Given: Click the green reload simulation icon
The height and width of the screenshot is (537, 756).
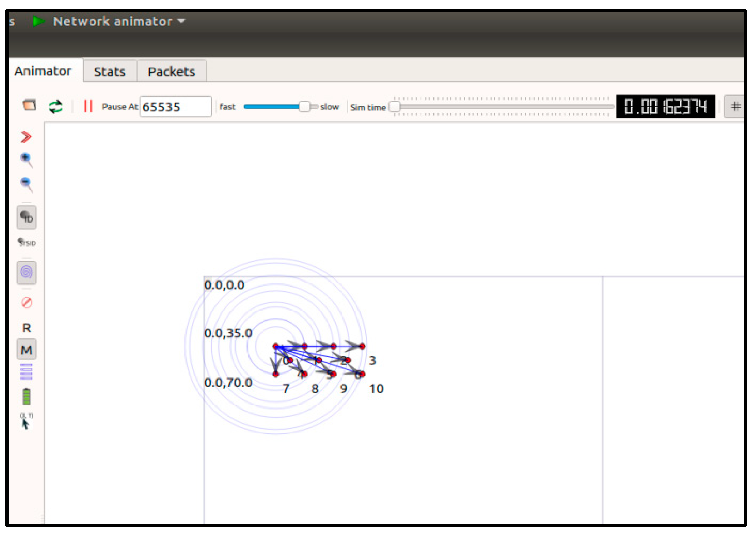Looking at the screenshot, I should click(x=55, y=106).
